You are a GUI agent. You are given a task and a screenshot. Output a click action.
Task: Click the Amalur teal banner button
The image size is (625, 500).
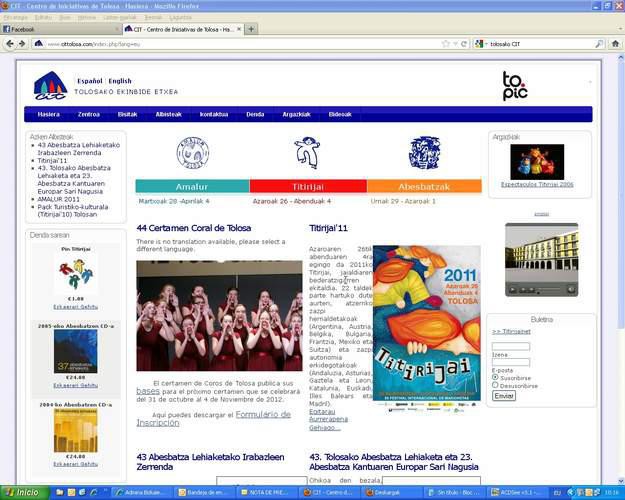[193, 186]
